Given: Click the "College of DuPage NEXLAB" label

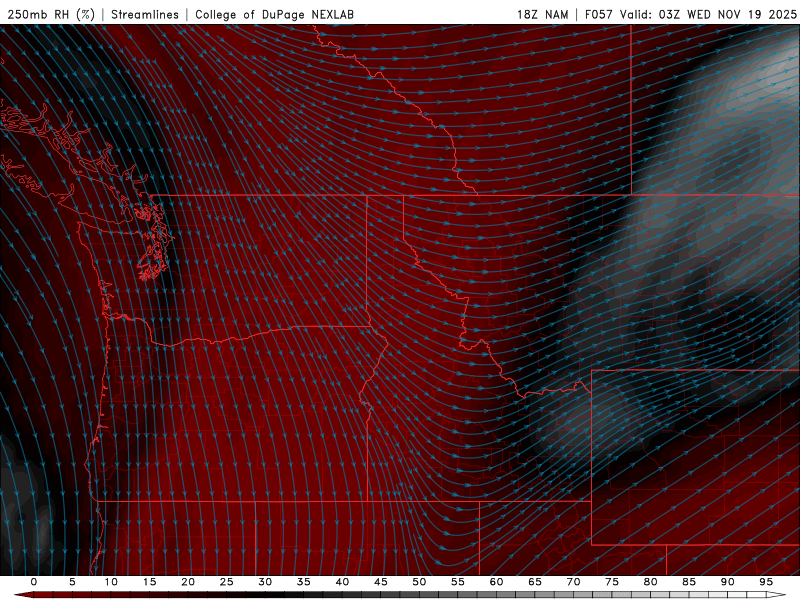Looking at the screenshot, I should click(274, 14).
